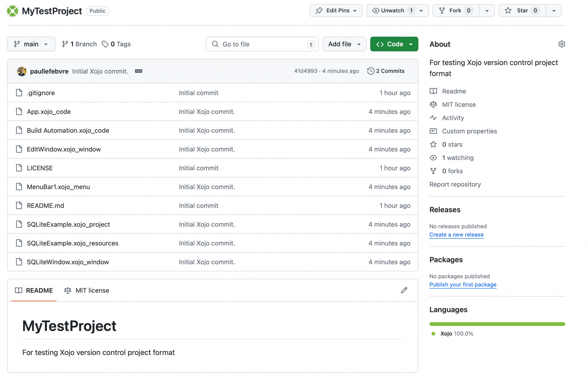Fork the MyTestProject repository
Image resolution: width=588 pixels, height=380 pixels.
pos(456,11)
